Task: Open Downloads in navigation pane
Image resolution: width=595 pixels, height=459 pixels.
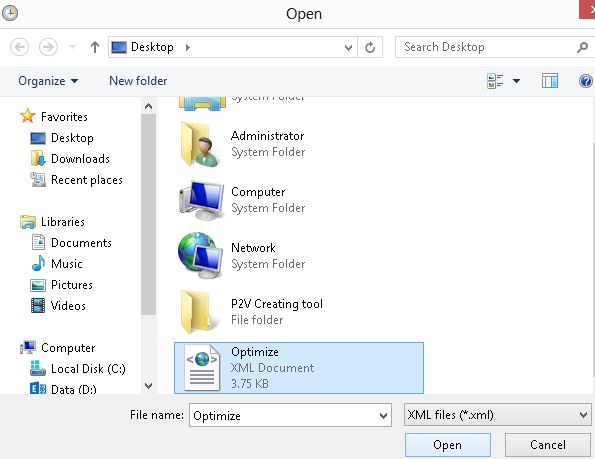Action: tap(80, 159)
